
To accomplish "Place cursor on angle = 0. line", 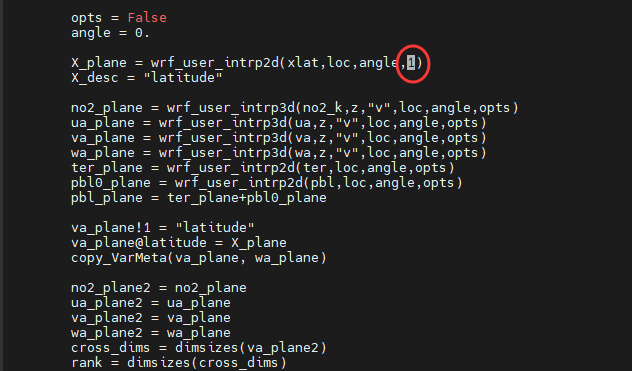I will 110,33.
